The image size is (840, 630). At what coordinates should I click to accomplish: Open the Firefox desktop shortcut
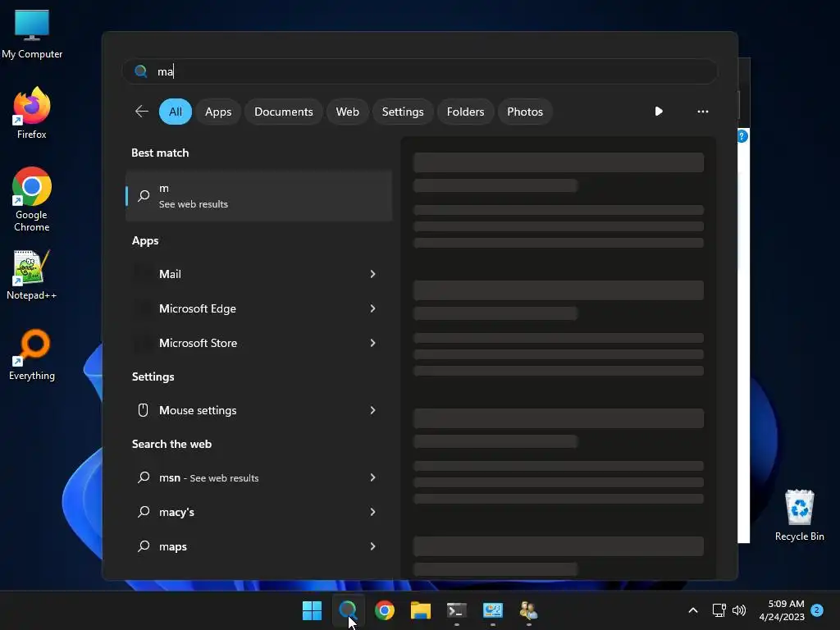(x=32, y=113)
